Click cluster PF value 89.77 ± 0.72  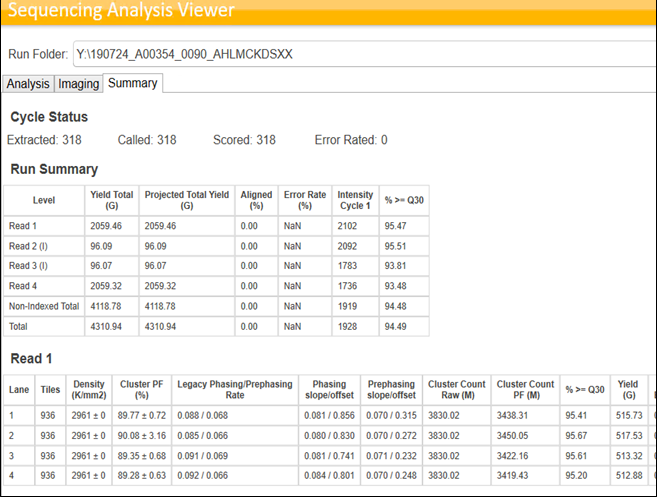142,415
